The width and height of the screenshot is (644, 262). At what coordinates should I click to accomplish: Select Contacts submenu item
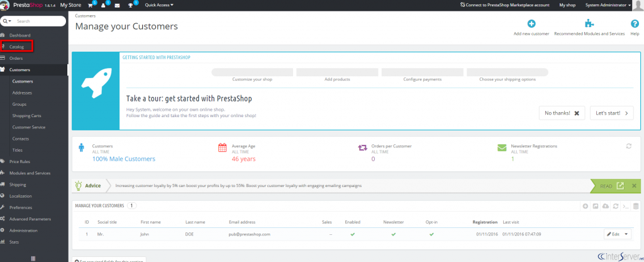pos(21,139)
